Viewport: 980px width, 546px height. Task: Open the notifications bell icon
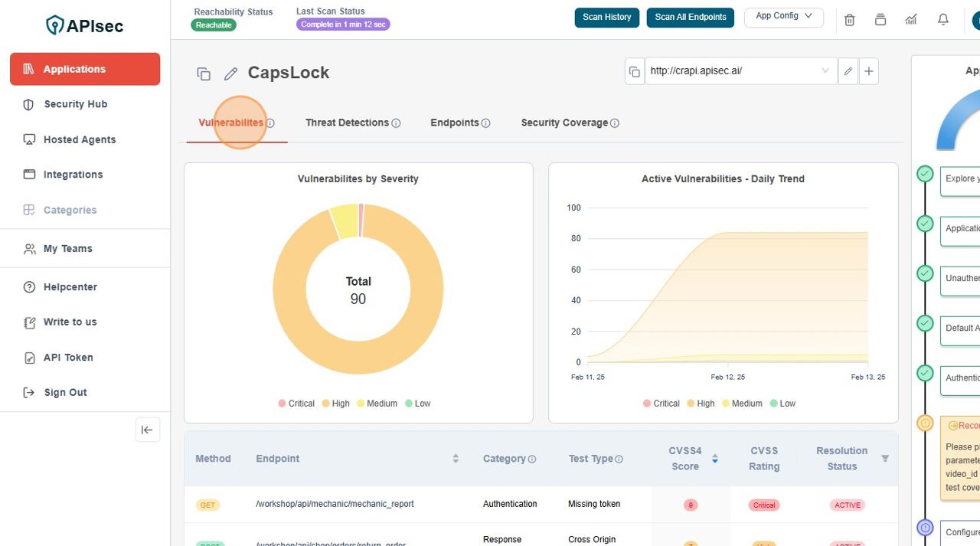942,20
